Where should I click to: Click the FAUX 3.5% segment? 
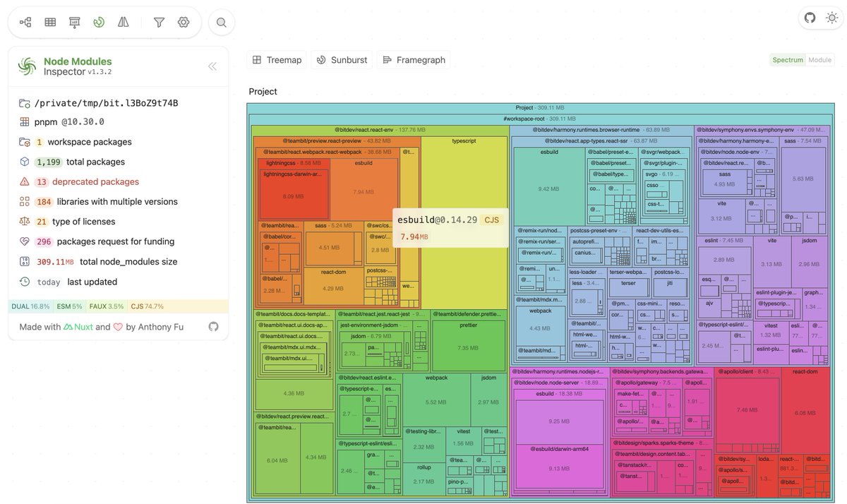click(x=106, y=306)
